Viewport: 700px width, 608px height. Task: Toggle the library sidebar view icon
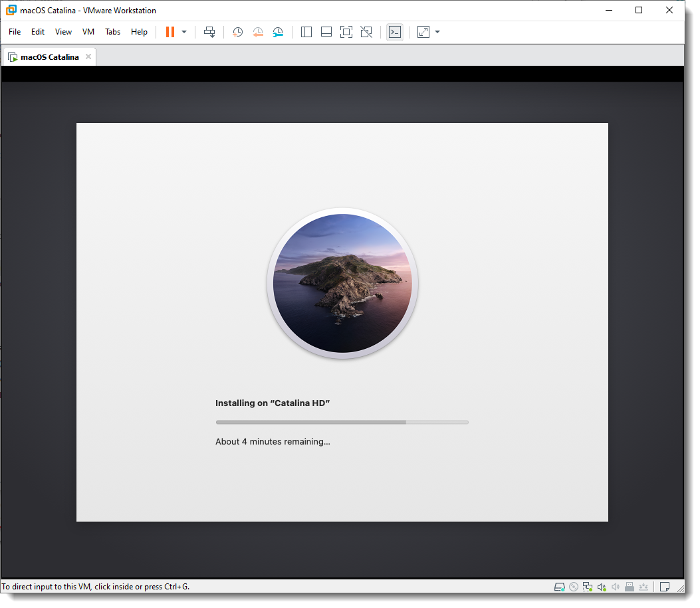click(306, 32)
